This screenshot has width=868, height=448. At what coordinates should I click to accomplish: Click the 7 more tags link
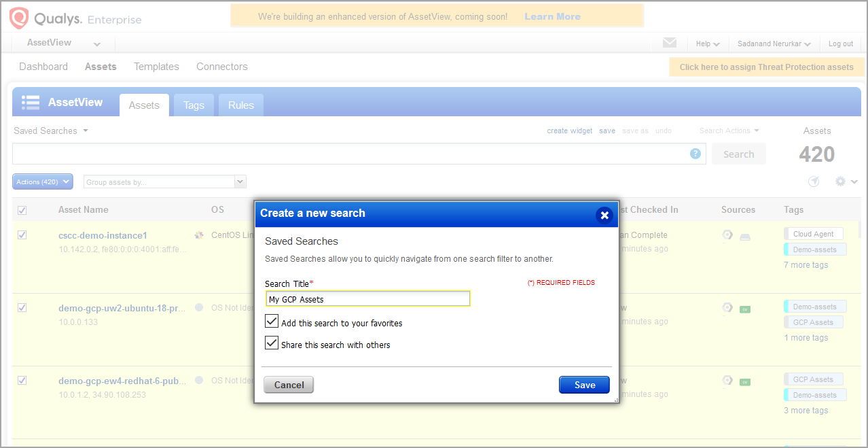point(806,265)
